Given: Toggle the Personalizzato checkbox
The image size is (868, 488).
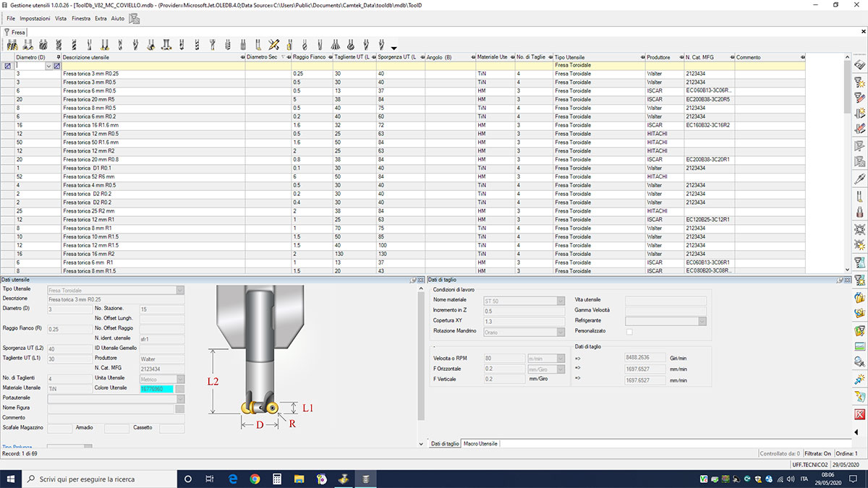Looking at the screenshot, I should click(629, 331).
